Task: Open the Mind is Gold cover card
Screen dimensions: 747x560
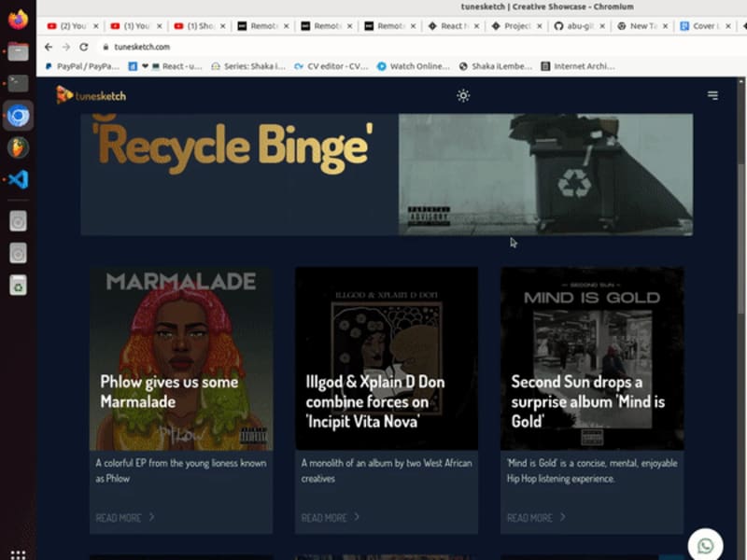Action: coord(592,358)
